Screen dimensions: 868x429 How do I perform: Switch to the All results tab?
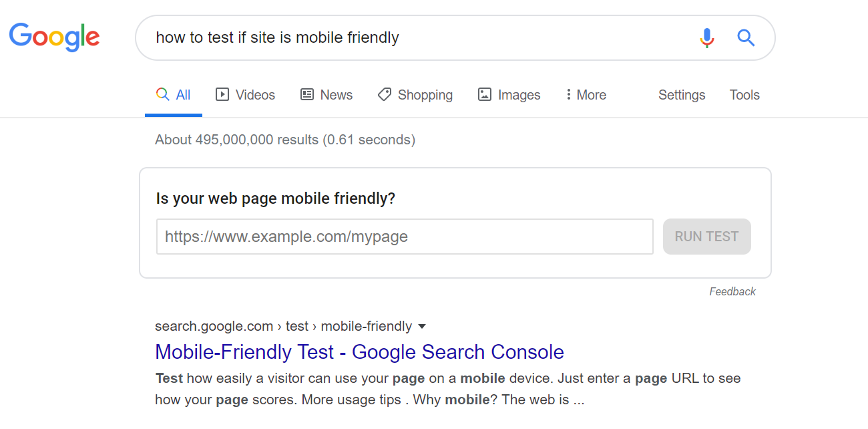pos(174,95)
